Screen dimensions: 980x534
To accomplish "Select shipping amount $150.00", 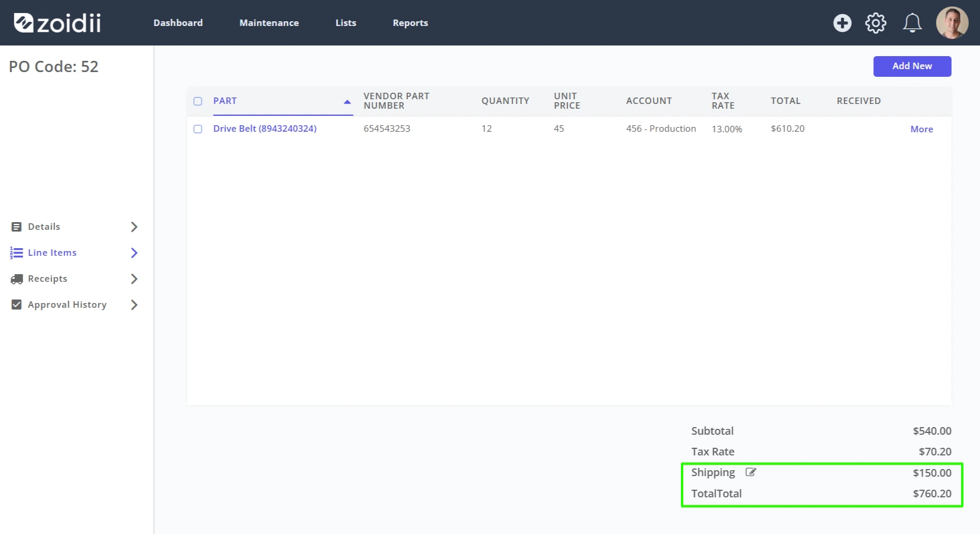I will (x=932, y=473).
